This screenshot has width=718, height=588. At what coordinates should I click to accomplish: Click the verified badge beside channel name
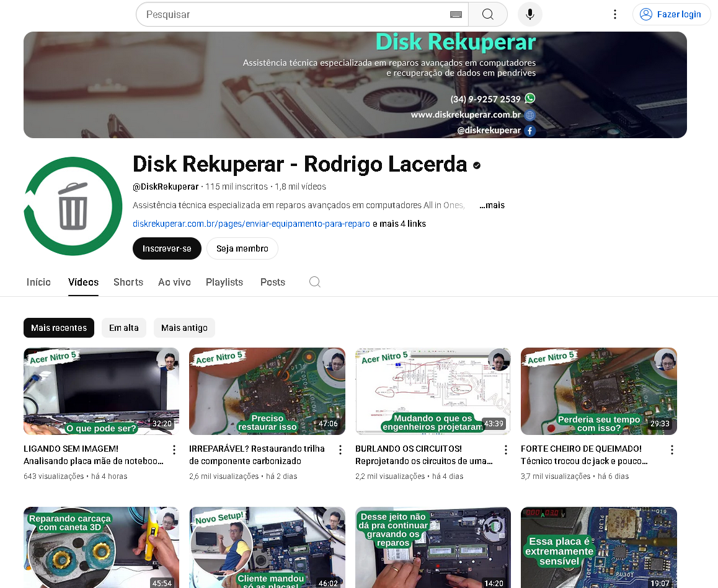[x=477, y=165]
